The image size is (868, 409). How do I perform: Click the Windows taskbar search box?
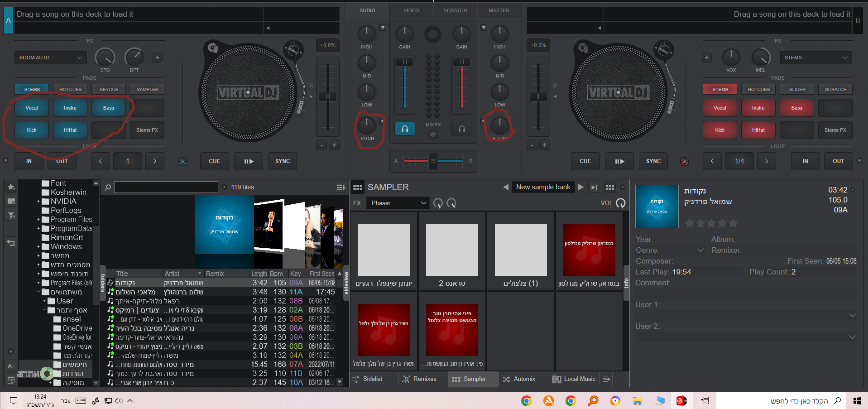click(781, 401)
